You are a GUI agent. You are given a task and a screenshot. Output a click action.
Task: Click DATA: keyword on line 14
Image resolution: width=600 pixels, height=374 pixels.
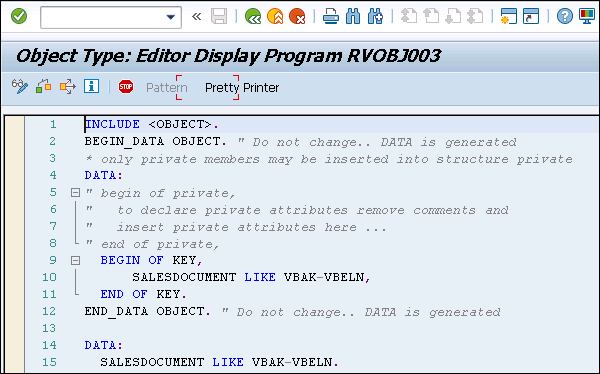pos(103,345)
